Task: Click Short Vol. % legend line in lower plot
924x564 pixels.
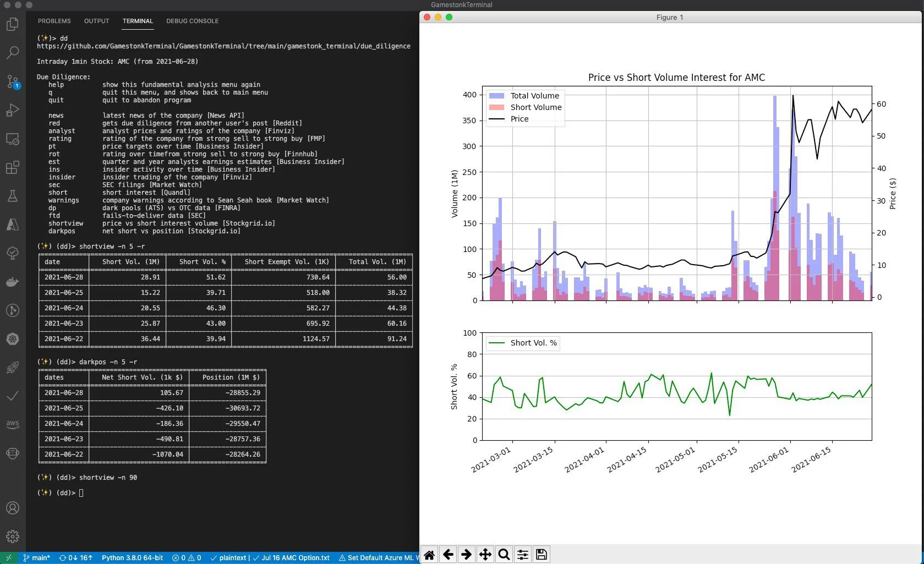Action: [496, 343]
